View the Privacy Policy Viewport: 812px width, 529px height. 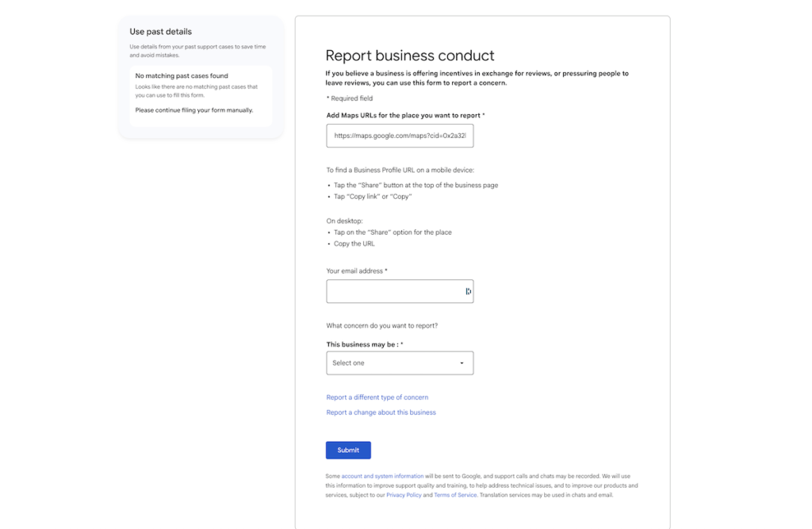pos(404,494)
